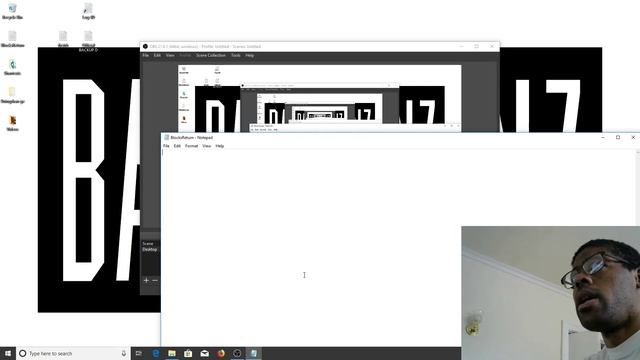Open Notepad File menu
The image size is (640, 360).
[x=166, y=146]
